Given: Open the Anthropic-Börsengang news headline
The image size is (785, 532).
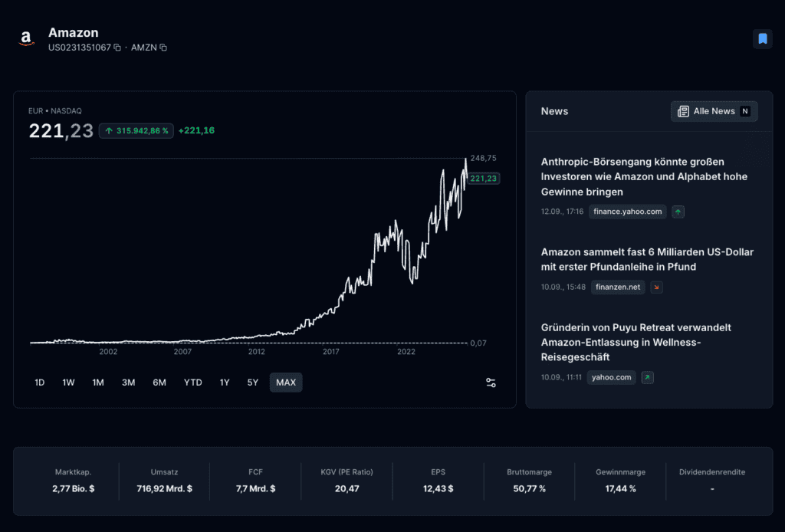Looking at the screenshot, I should coord(644,176).
